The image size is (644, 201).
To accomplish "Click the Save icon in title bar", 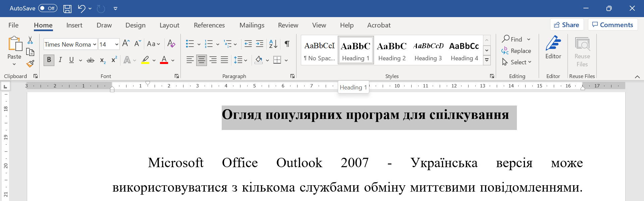I will click(67, 9).
